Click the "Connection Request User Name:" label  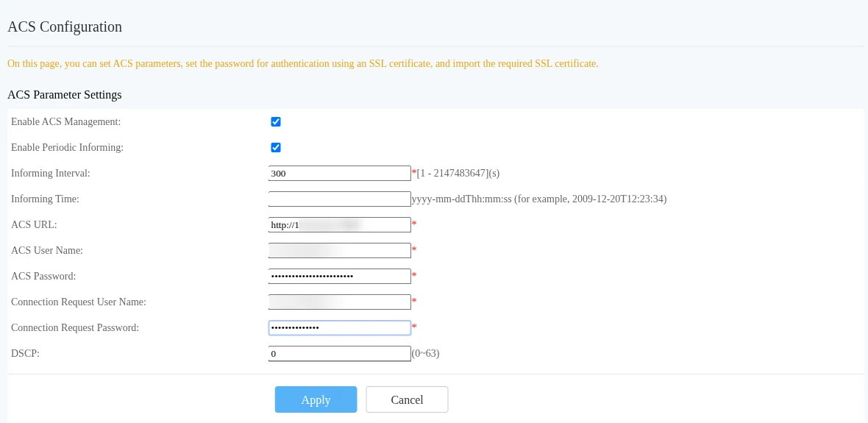coord(79,302)
